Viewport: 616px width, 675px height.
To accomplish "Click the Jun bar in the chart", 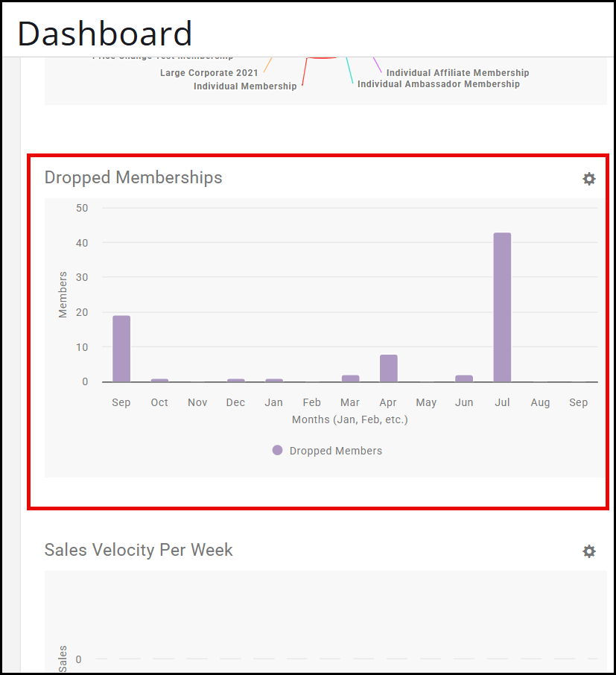I will pyautogui.click(x=464, y=378).
